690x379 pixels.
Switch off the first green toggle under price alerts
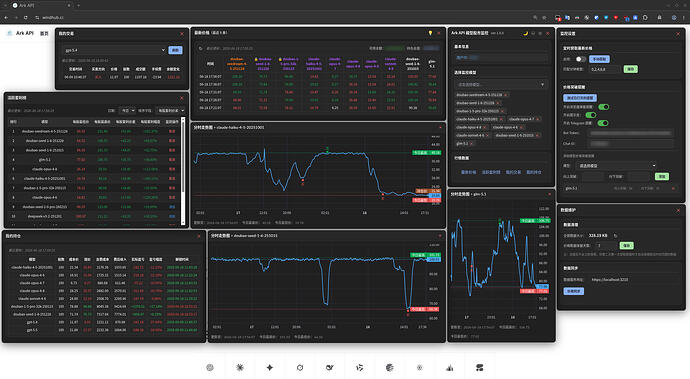(x=604, y=107)
